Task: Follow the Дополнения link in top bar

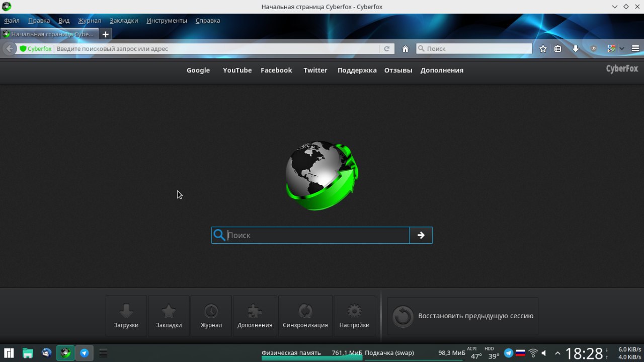Action: click(442, 70)
